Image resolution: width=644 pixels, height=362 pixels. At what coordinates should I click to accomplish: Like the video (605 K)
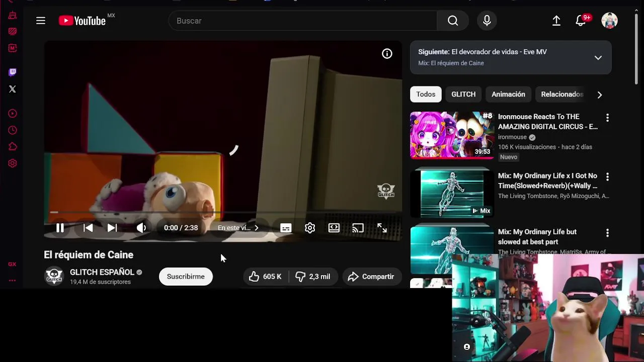pos(265,277)
